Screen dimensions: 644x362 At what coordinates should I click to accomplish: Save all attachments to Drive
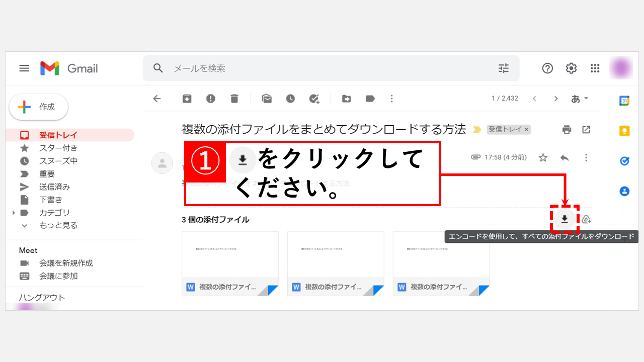586,219
